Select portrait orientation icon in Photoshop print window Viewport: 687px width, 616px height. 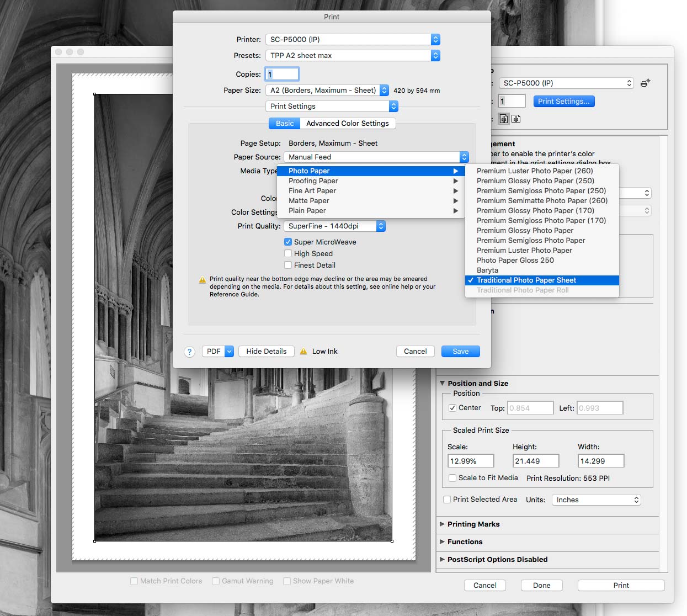point(504,119)
